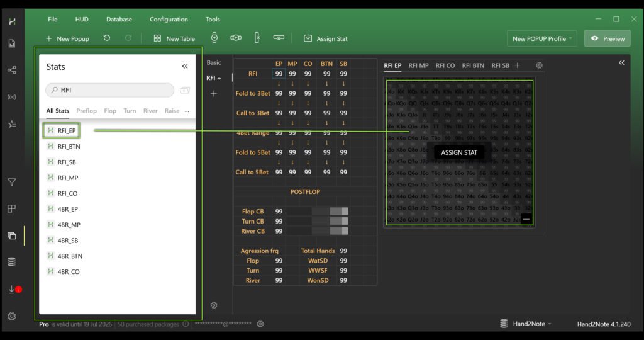Open downloads icon with red badge

tap(13, 290)
